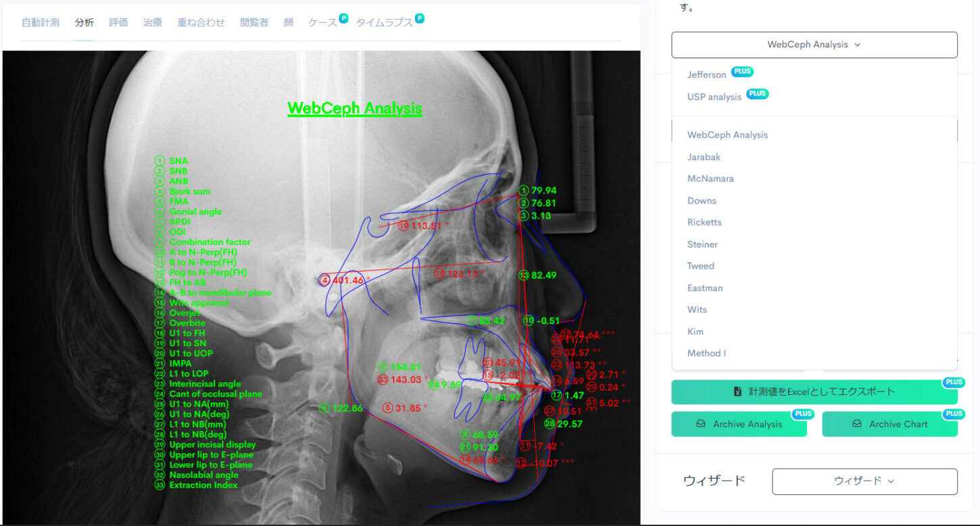This screenshot has width=980, height=526.
Task: Click the inbox icon on Archive Analysis
Action: pyautogui.click(x=701, y=424)
